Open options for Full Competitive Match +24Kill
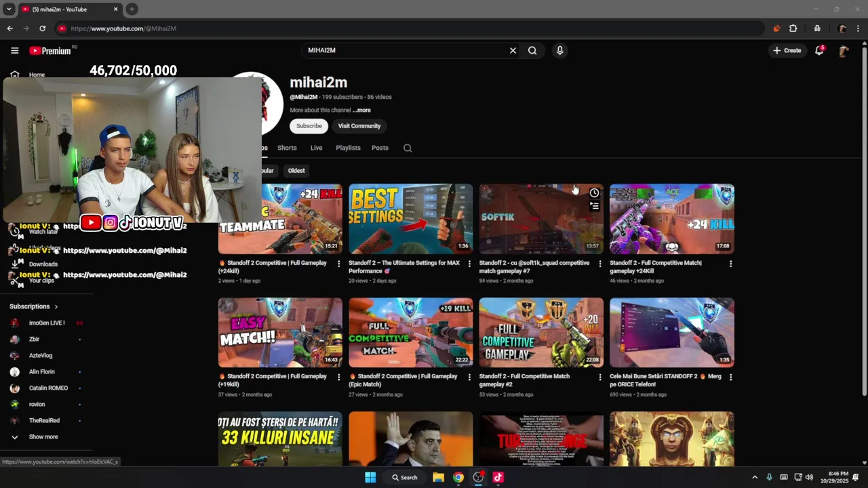Viewport: 868px width, 488px height. pos(730,264)
